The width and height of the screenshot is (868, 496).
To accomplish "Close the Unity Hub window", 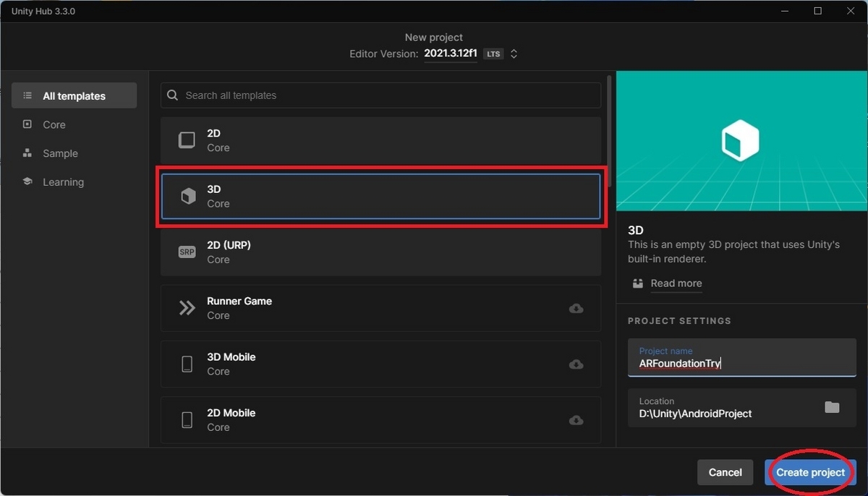I will click(x=851, y=11).
